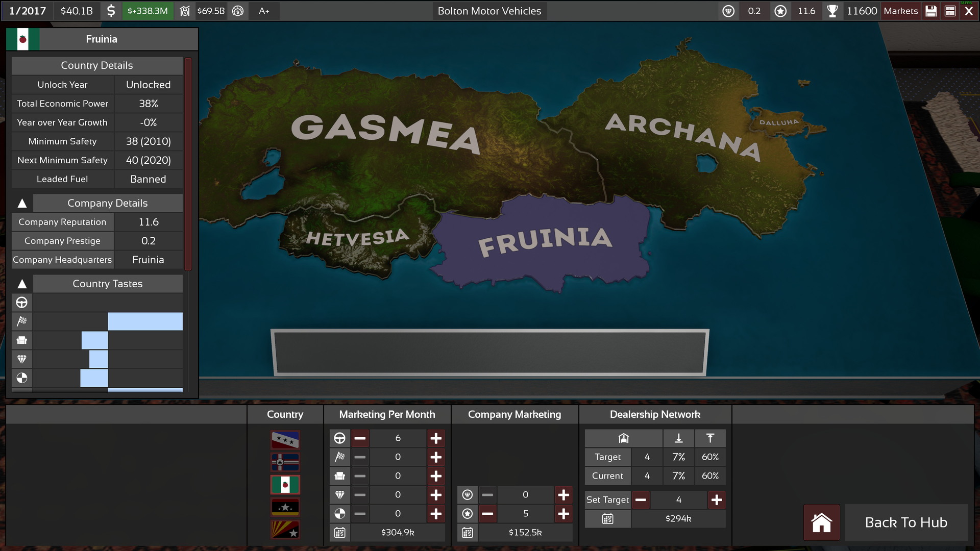This screenshot has height=551, width=980.
Task: Click the dealership network download icon
Action: (x=676, y=438)
